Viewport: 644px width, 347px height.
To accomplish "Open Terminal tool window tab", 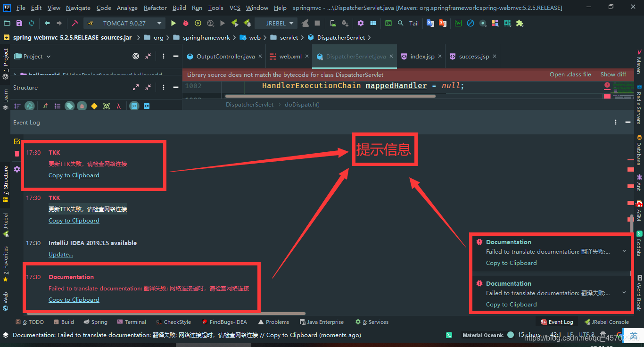I will [x=132, y=322].
